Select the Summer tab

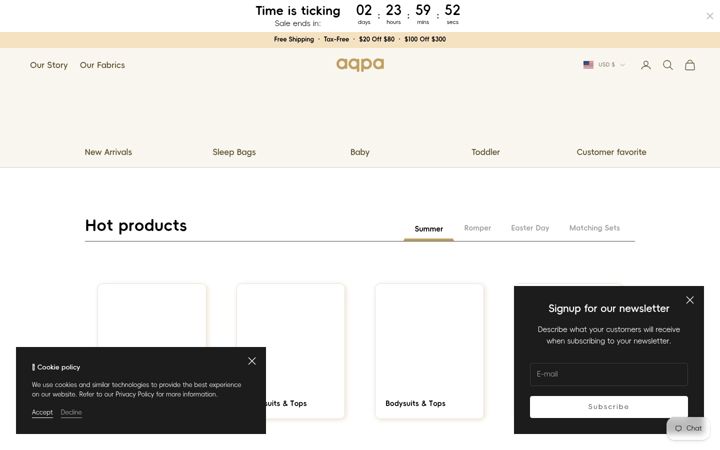[x=429, y=229]
